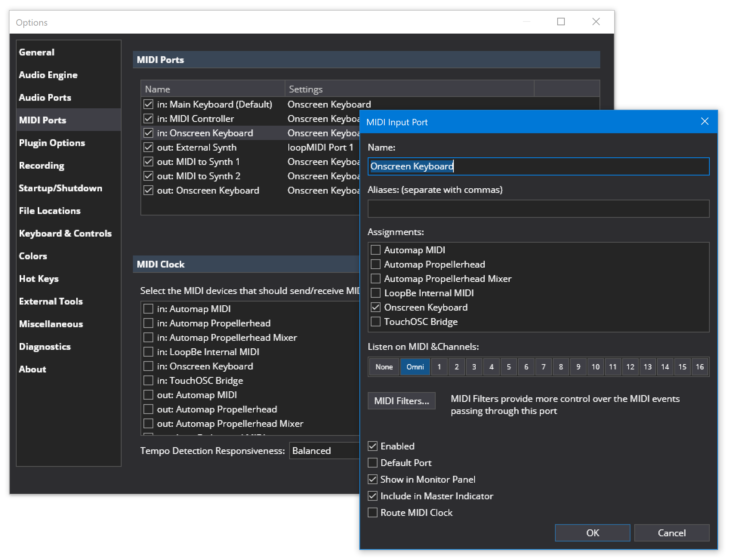The width and height of the screenshot is (729, 560).
Task: Listen on MIDI channel 5
Action: click(509, 367)
